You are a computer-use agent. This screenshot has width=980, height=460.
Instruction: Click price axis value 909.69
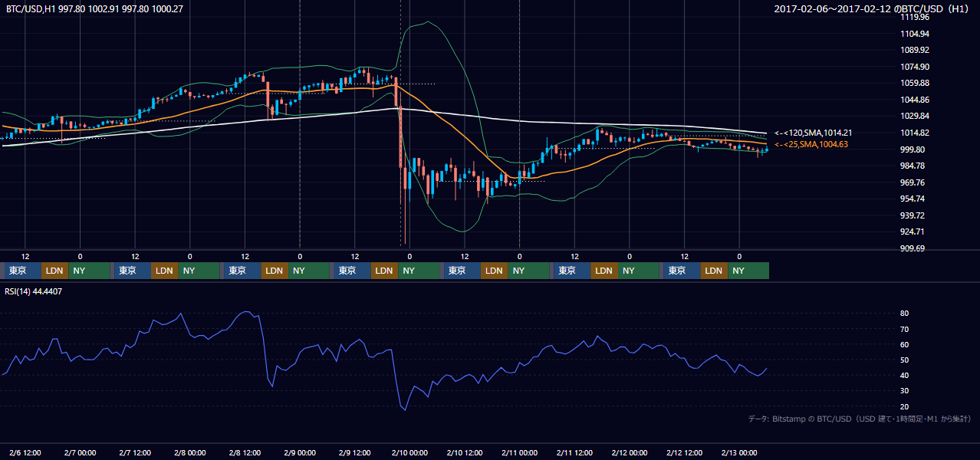click(913, 248)
